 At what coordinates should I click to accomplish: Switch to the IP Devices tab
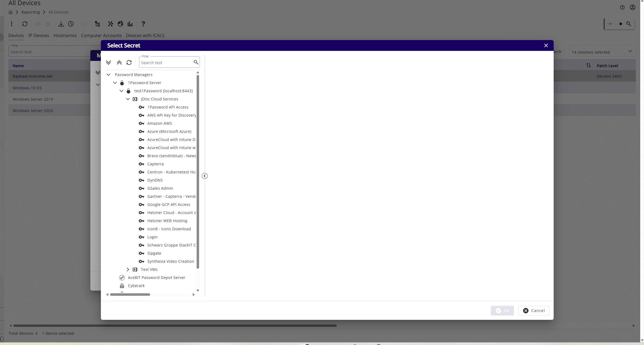39,35
